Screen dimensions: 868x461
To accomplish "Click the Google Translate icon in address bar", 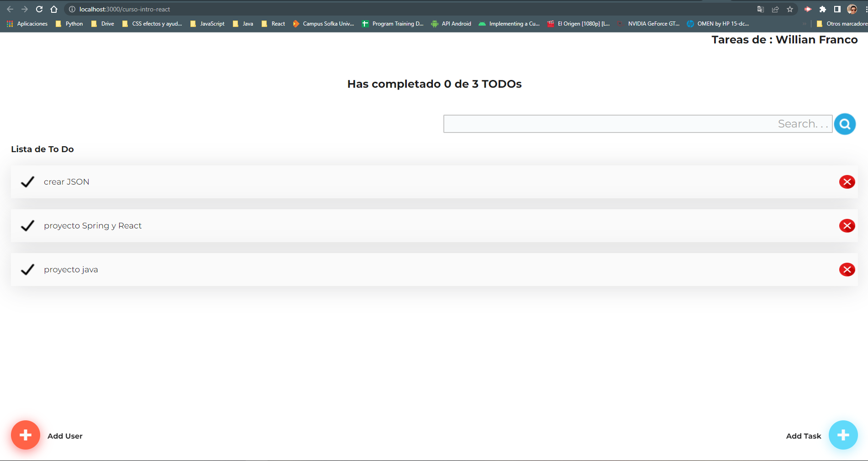I will pos(760,9).
